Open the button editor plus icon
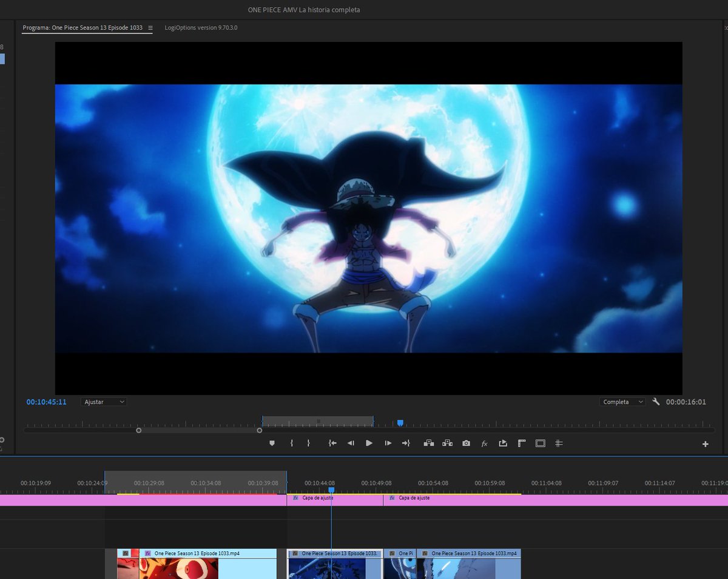The height and width of the screenshot is (579, 728). click(x=706, y=444)
